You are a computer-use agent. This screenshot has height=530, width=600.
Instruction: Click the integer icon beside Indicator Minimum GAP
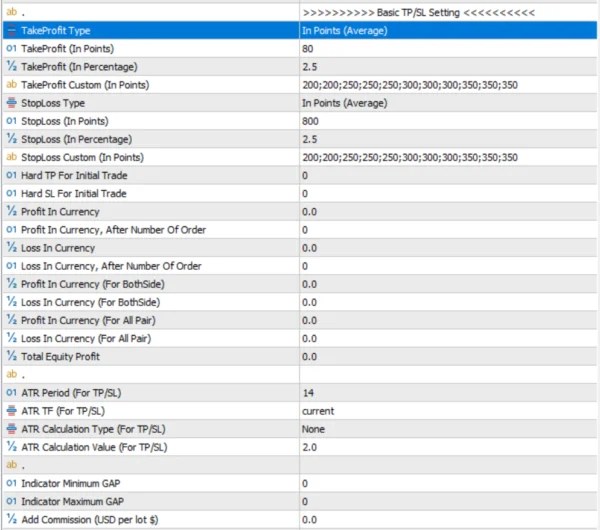(x=12, y=483)
